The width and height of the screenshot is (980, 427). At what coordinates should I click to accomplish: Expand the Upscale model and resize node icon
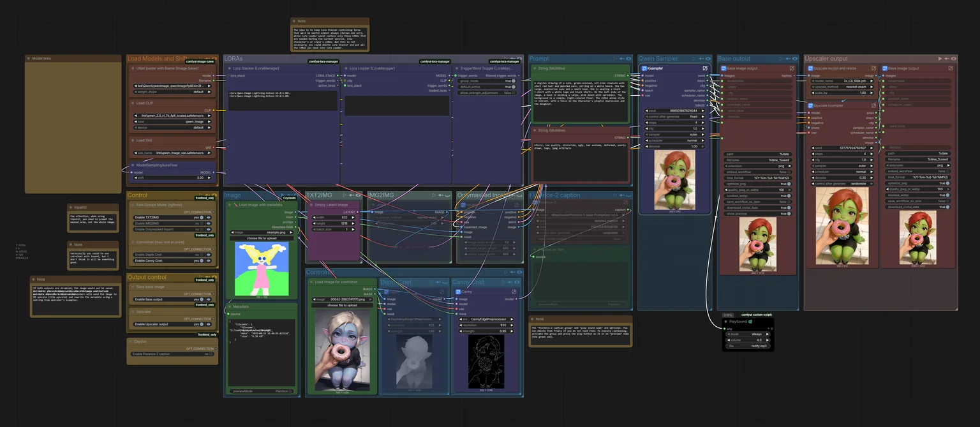873,68
